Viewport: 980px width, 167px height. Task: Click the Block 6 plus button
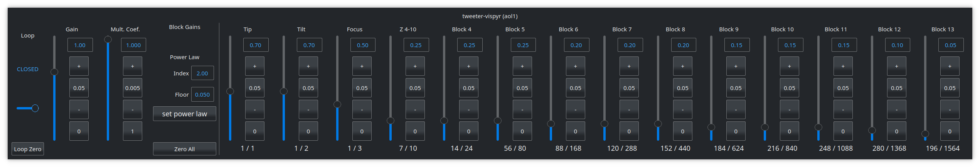(576, 66)
